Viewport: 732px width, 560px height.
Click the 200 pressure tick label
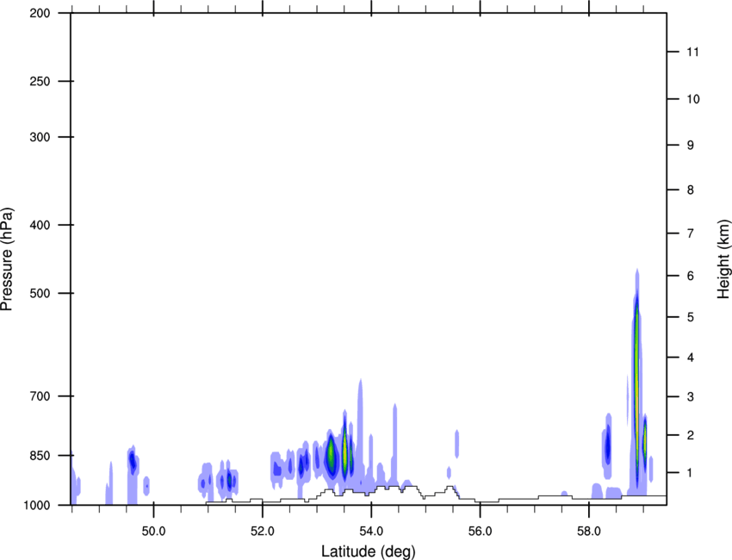pyautogui.click(x=40, y=13)
